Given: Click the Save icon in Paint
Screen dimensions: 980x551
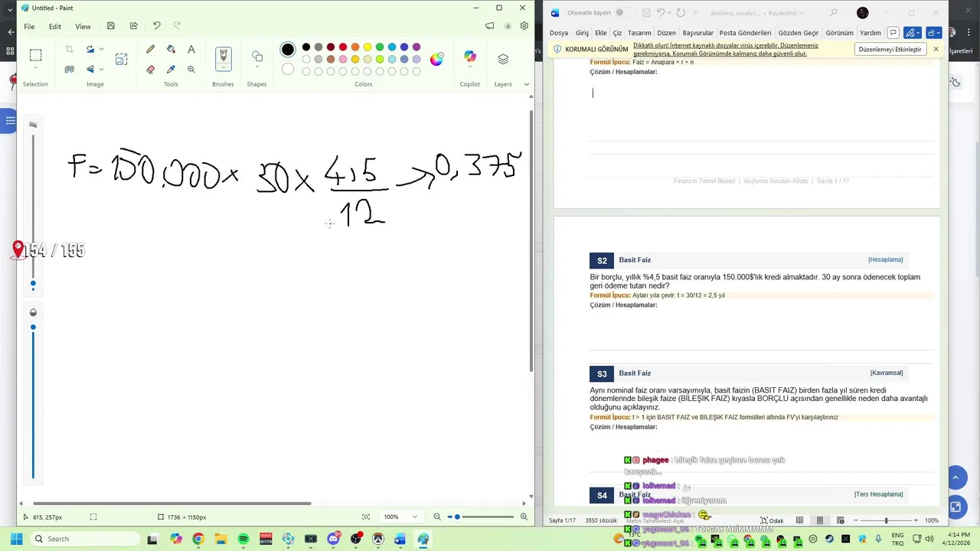Looking at the screenshot, I should pos(110,26).
